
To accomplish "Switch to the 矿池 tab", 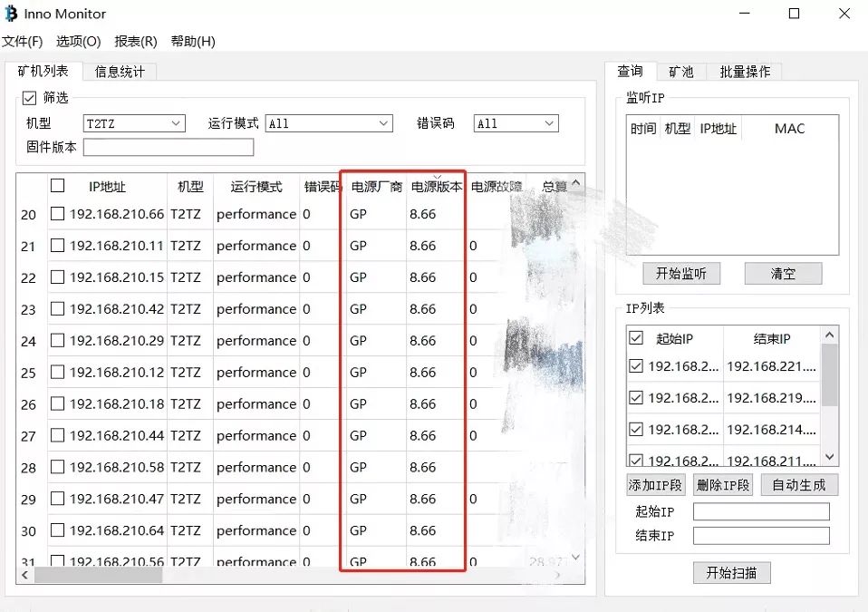I will (x=681, y=72).
